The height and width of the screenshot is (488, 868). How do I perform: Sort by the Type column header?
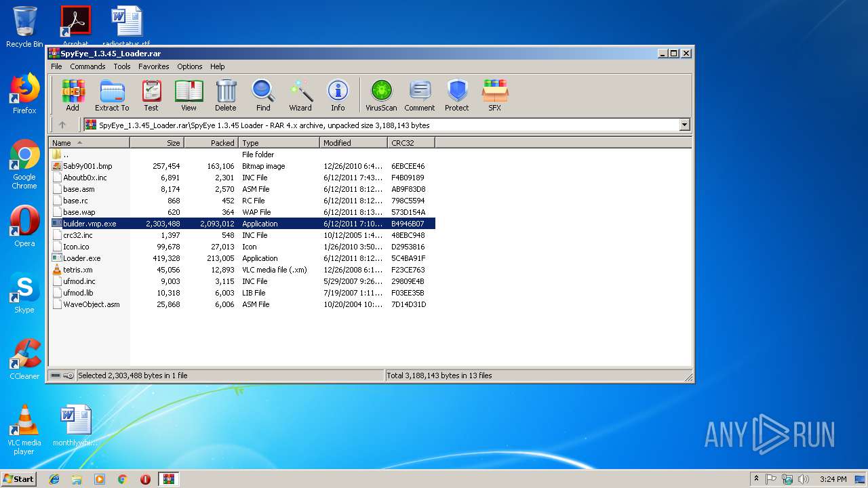[x=279, y=143]
